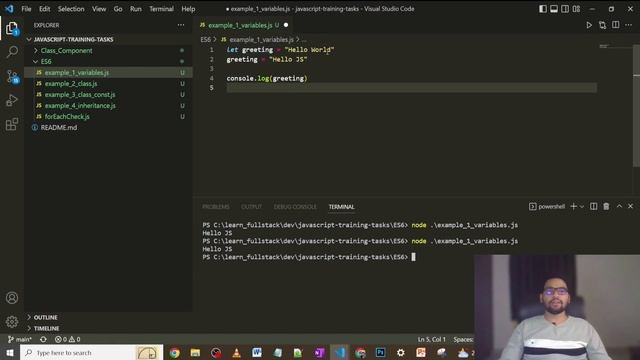Customize layout icon in title bar

(576, 9)
